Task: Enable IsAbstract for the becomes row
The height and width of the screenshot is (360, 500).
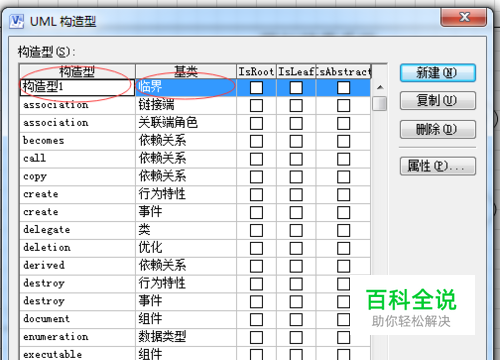Action: pyautogui.click(x=343, y=141)
